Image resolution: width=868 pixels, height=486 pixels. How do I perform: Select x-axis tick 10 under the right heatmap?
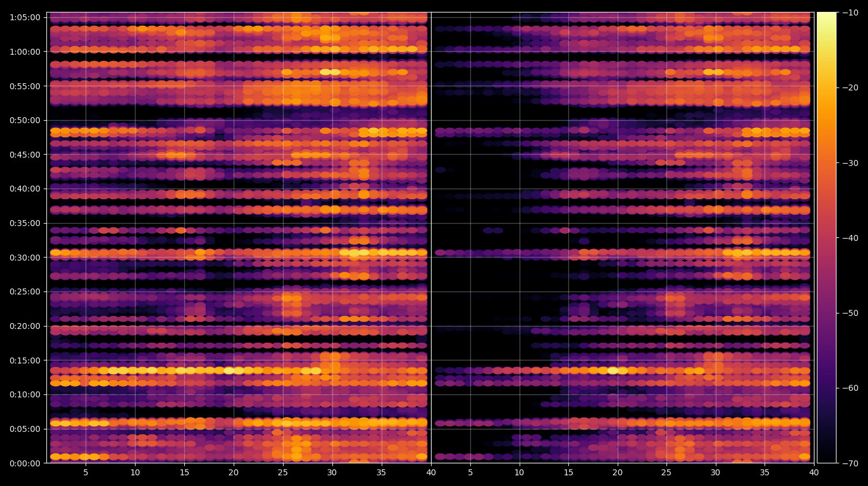click(519, 472)
